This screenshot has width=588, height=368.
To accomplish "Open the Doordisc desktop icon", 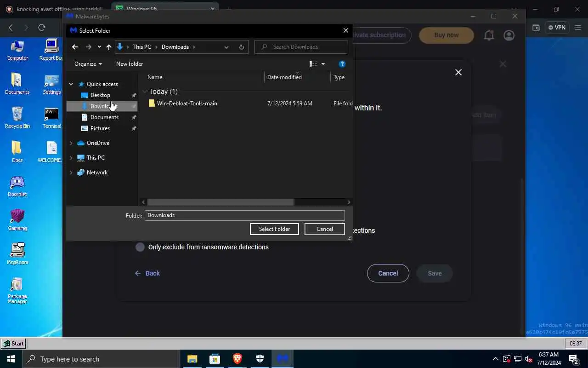I will click(x=17, y=186).
